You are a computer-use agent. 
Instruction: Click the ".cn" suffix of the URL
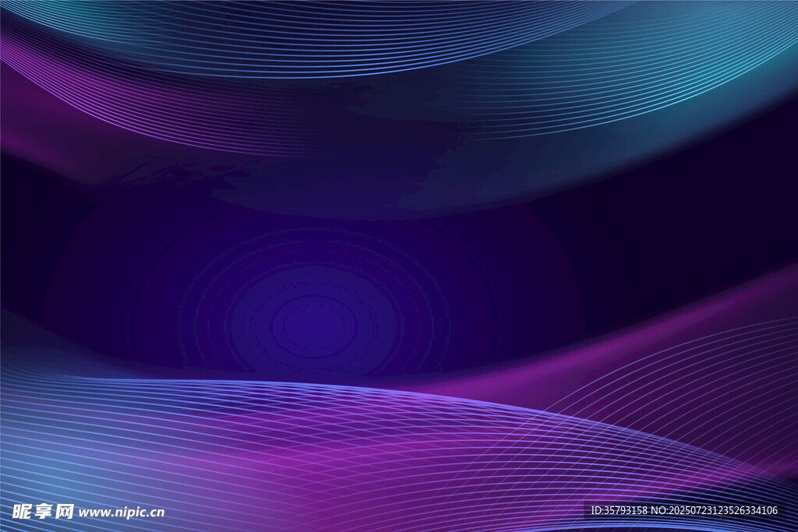[155, 513]
